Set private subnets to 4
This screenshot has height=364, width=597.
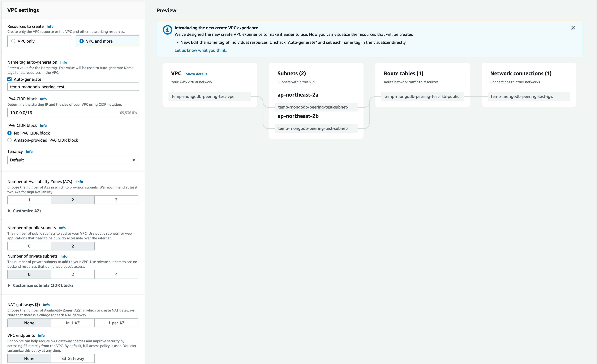point(116,274)
